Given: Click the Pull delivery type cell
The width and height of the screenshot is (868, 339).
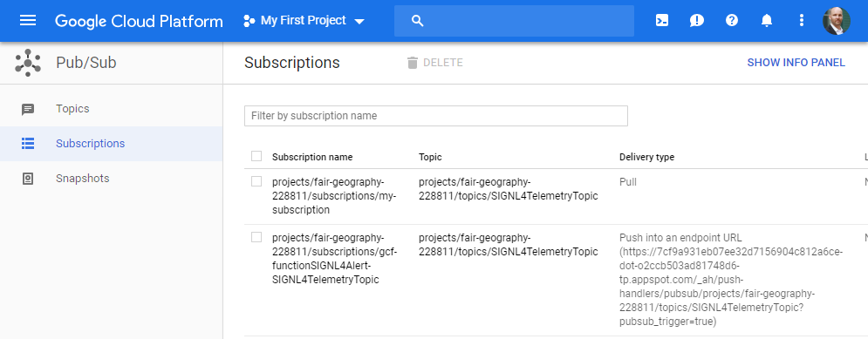Looking at the screenshot, I should pyautogui.click(x=628, y=182).
